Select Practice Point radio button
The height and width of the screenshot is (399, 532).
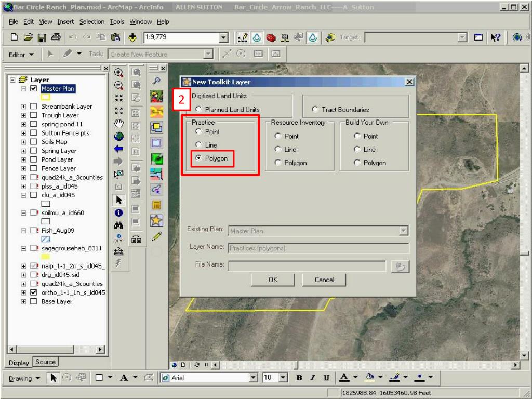198,131
